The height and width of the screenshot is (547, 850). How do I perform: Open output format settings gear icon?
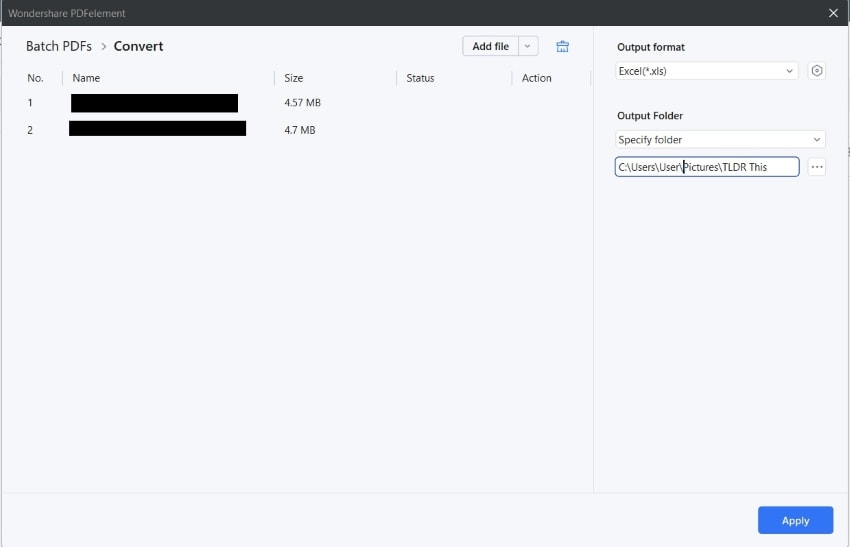click(816, 71)
